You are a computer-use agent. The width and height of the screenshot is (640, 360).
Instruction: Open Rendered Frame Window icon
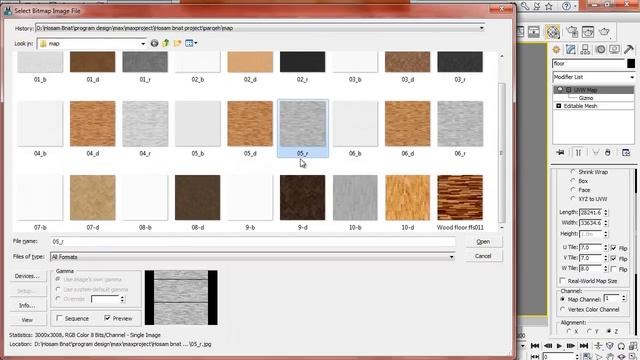pyautogui.click(x=588, y=31)
